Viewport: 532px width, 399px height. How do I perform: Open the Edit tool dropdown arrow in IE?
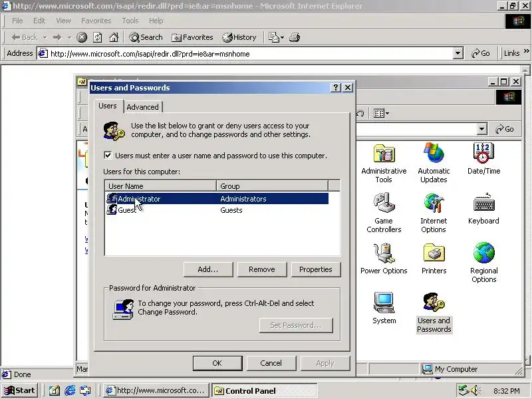click(x=282, y=37)
